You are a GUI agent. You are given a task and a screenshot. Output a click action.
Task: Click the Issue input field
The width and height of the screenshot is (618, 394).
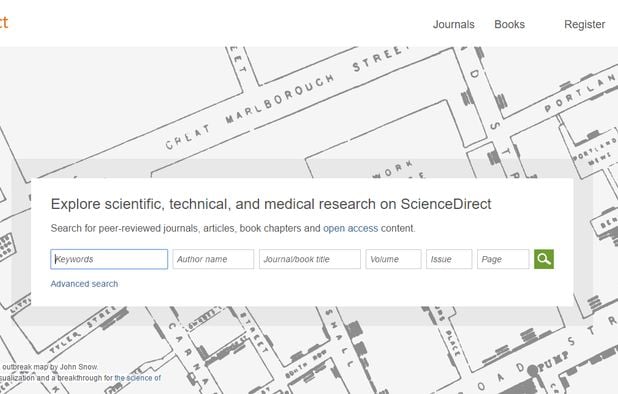point(449,259)
